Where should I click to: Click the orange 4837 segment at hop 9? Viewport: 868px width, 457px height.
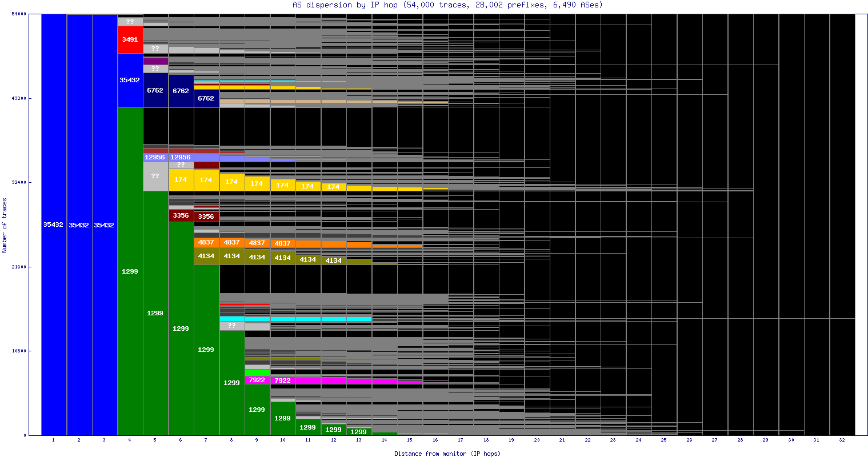point(257,243)
